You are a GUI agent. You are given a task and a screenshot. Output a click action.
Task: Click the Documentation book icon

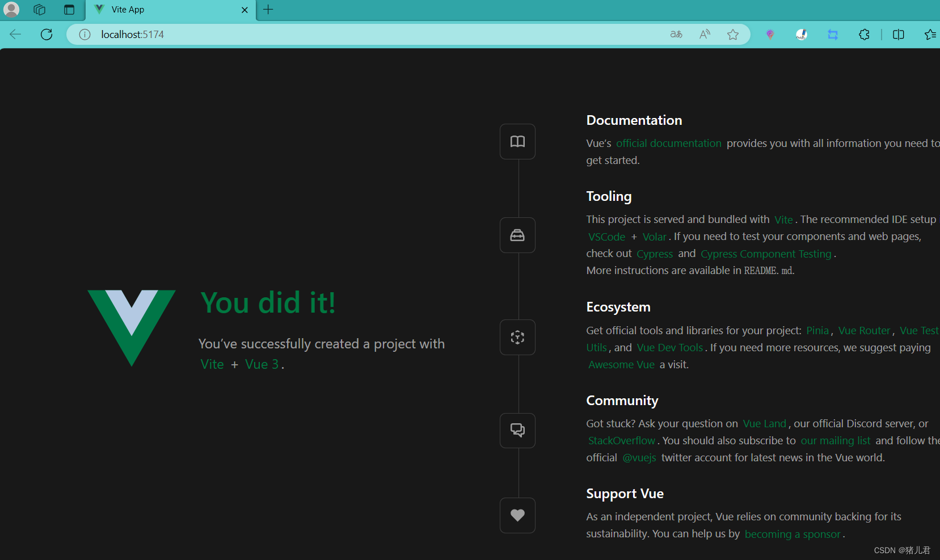[517, 141]
